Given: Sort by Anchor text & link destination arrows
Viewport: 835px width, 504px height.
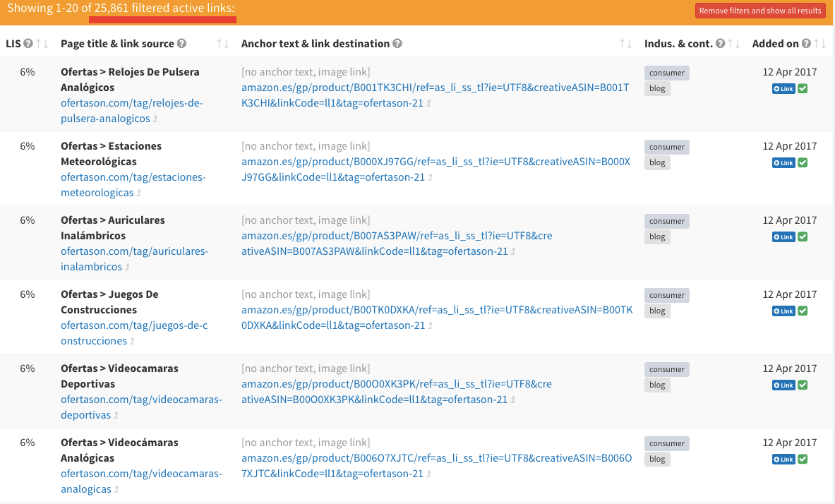Looking at the screenshot, I should tap(625, 44).
